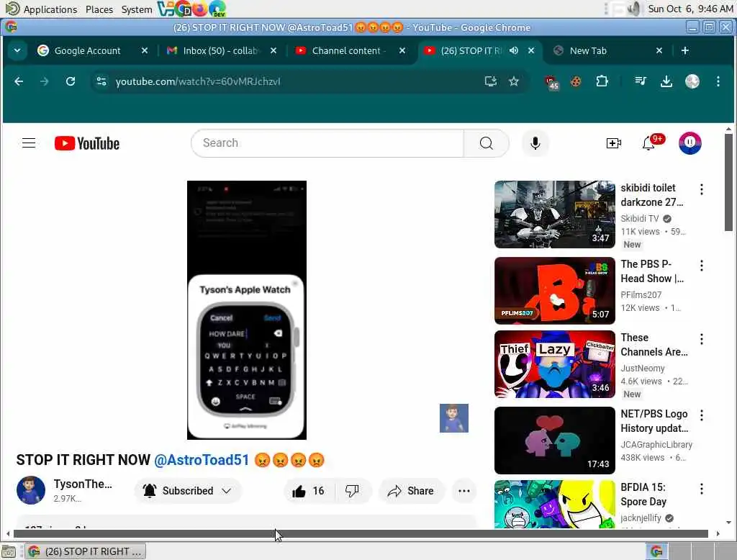
Task: Open the Places menu
Action: click(99, 9)
